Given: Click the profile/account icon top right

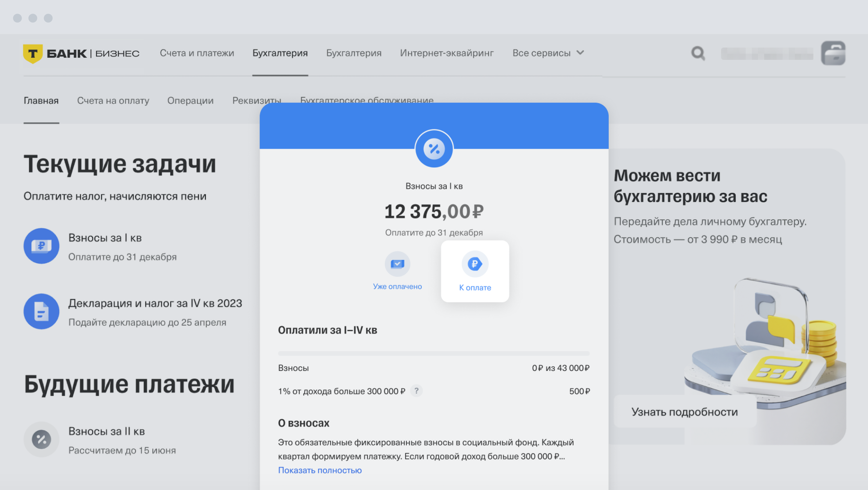Looking at the screenshot, I should click(833, 53).
